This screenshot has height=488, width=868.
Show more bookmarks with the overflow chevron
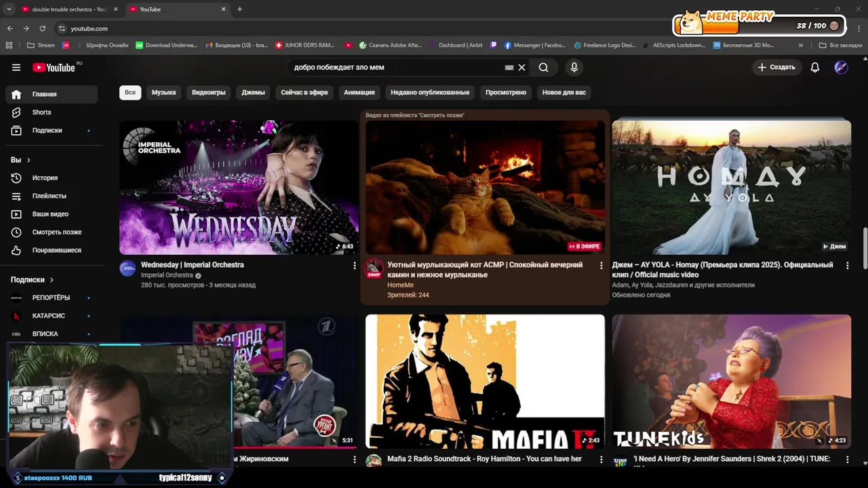[801, 45]
